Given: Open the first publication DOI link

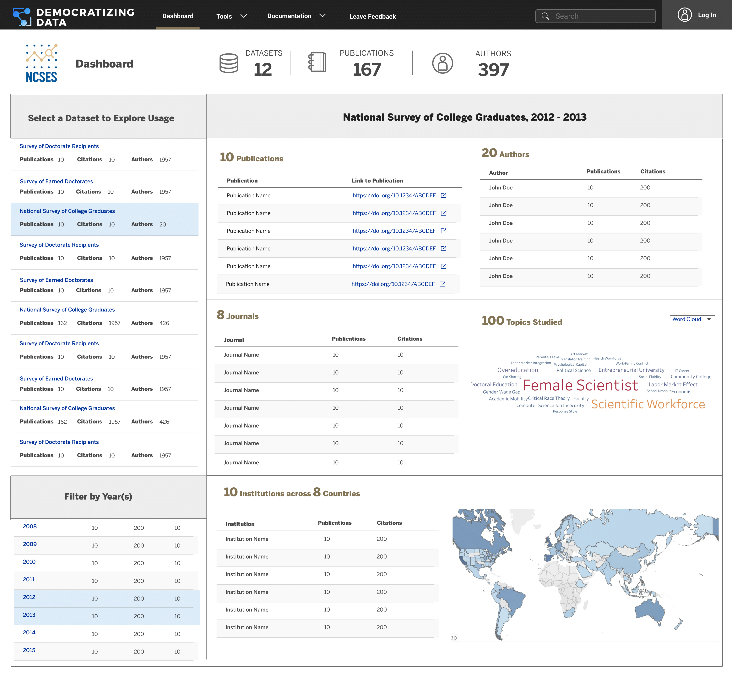Looking at the screenshot, I should tap(394, 195).
